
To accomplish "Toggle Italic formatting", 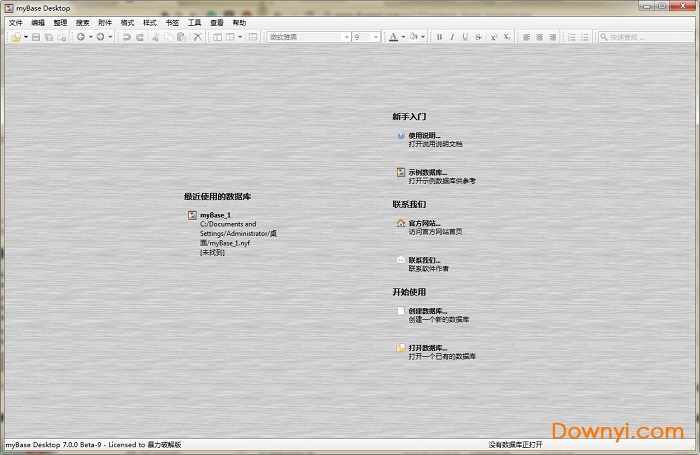I will click(452, 37).
